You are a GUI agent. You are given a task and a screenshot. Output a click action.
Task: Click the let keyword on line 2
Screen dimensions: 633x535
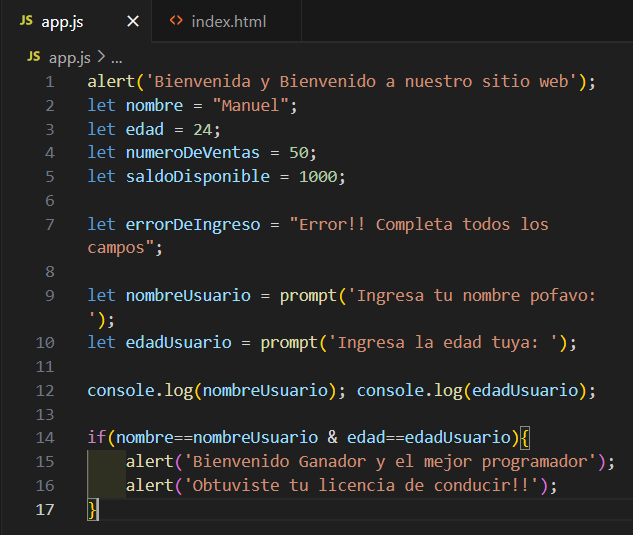click(101, 106)
